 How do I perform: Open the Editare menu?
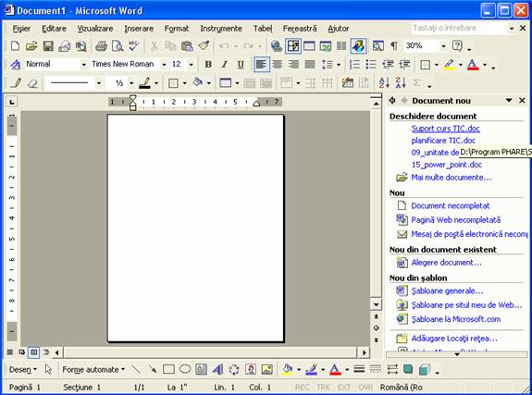pyautogui.click(x=54, y=29)
